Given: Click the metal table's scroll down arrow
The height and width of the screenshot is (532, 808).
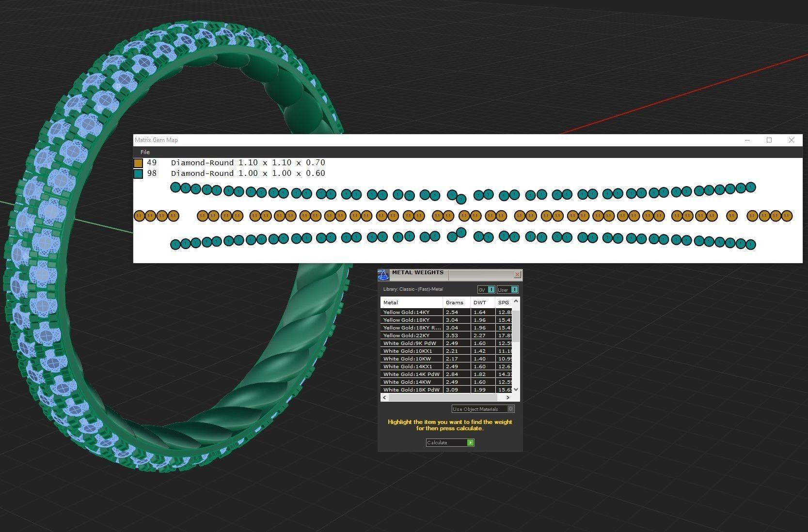Looking at the screenshot, I should point(516,390).
